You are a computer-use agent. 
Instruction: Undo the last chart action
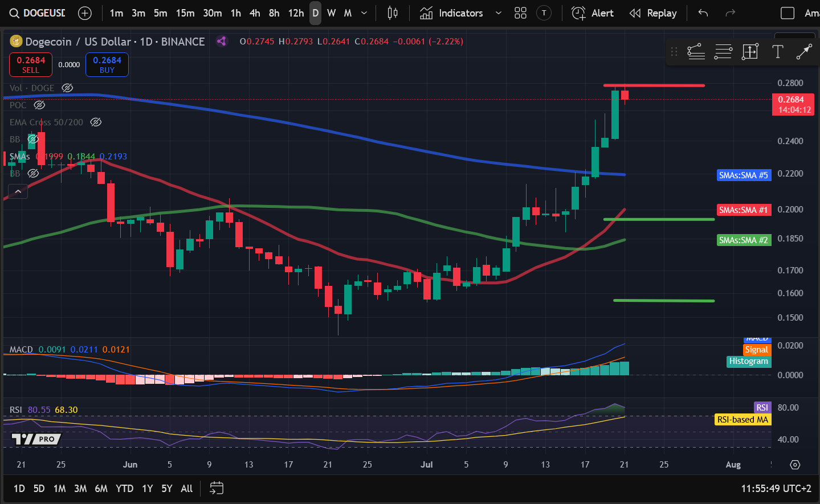(x=703, y=13)
